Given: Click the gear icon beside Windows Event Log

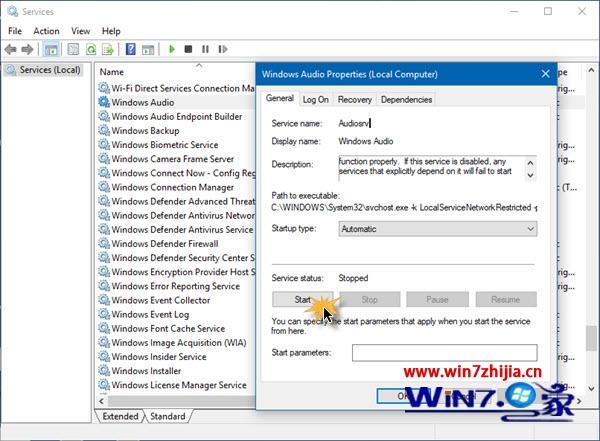Looking at the screenshot, I should [x=104, y=314].
